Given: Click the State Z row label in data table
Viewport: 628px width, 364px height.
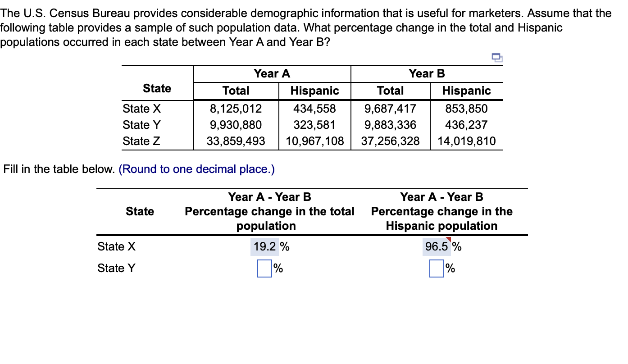Looking at the screenshot, I should coord(141,141).
